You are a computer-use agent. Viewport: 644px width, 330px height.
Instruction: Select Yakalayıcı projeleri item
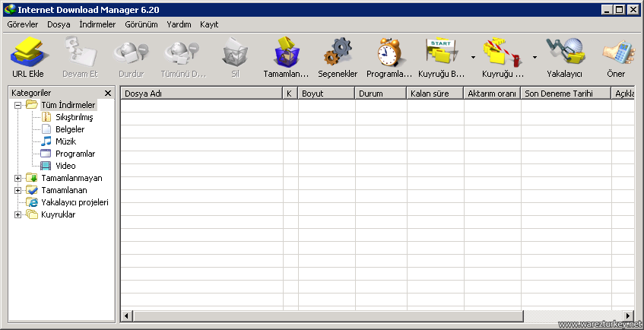(x=75, y=202)
